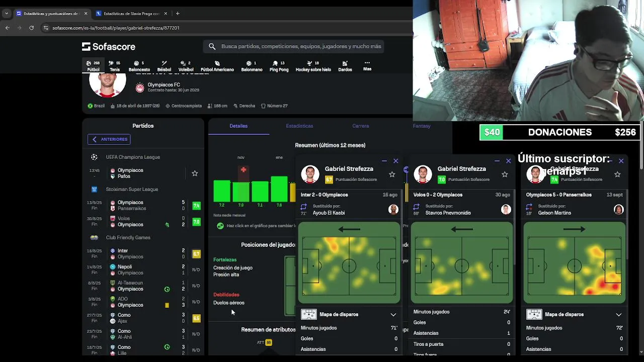Click the browser forward arrow
This screenshot has width=644, height=362.
point(20,28)
